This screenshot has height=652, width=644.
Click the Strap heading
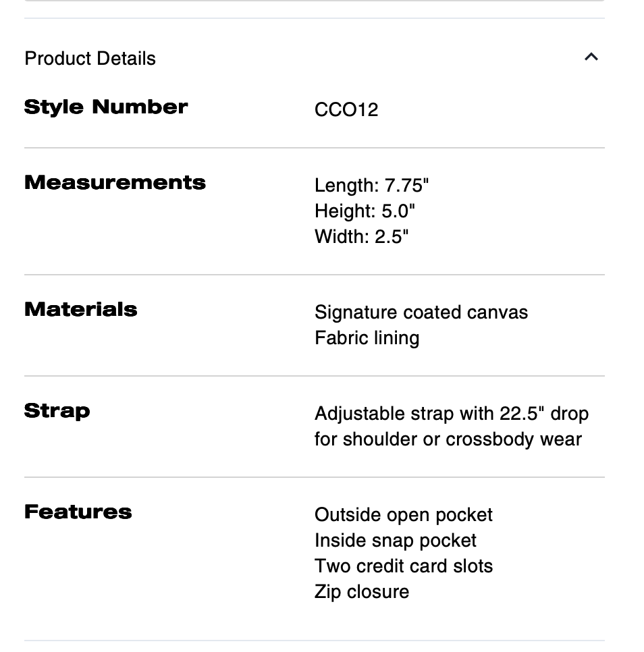[x=57, y=411]
